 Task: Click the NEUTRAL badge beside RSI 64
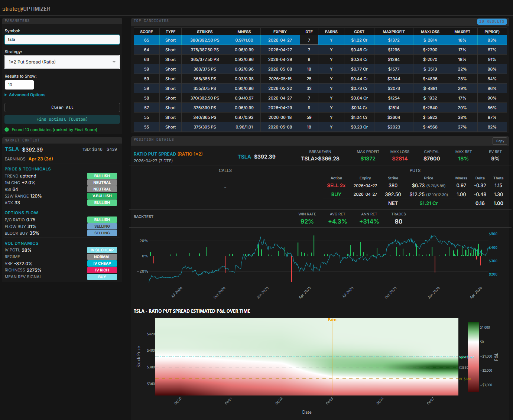pyautogui.click(x=102, y=189)
